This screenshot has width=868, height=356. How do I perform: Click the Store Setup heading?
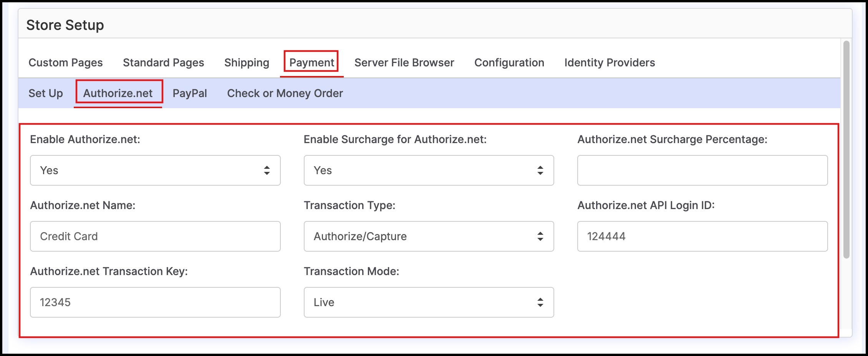point(65,25)
